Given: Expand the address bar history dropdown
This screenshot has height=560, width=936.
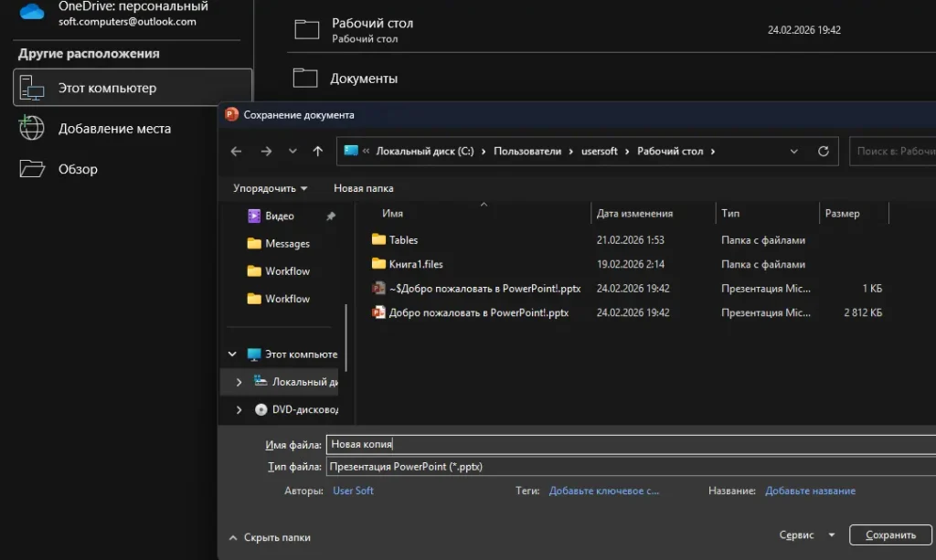Looking at the screenshot, I should pos(793,152).
